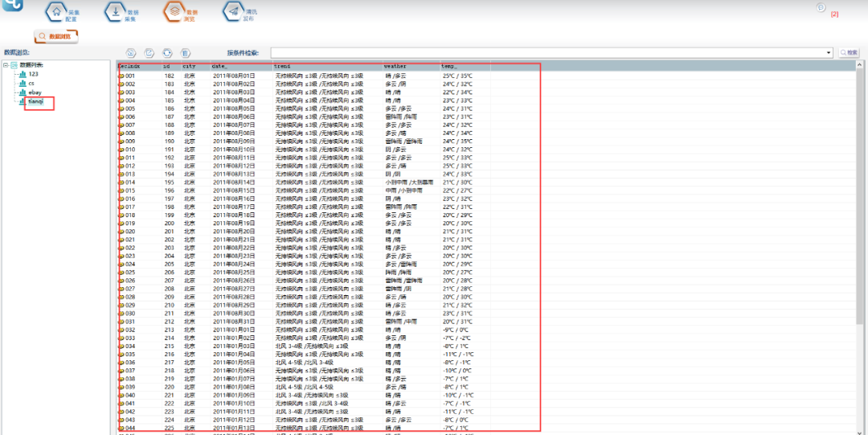Open the search condition dropdown arrow
The width and height of the screenshot is (868, 435).
(x=829, y=52)
